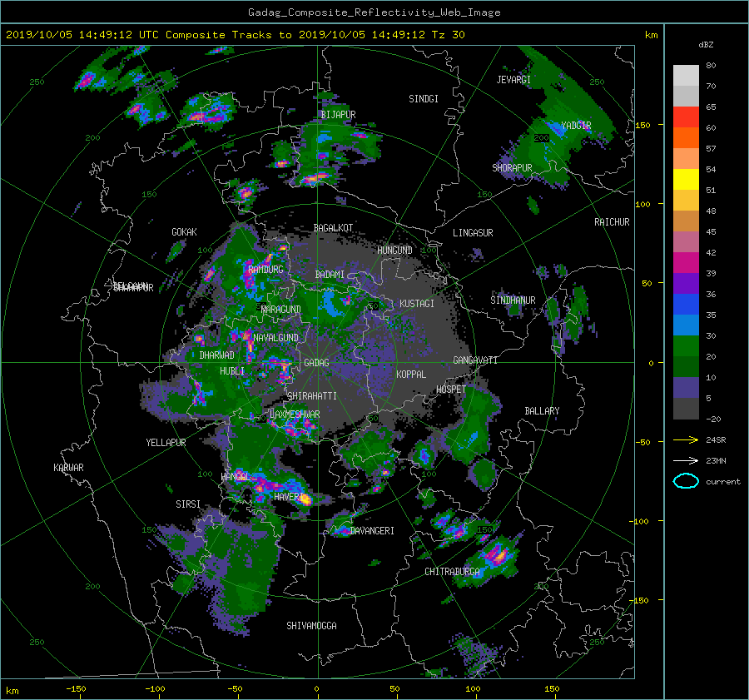Image resolution: width=749 pixels, height=700 pixels.
Task: Pick the bright green 20 dBZ swatch
Action: click(x=686, y=346)
